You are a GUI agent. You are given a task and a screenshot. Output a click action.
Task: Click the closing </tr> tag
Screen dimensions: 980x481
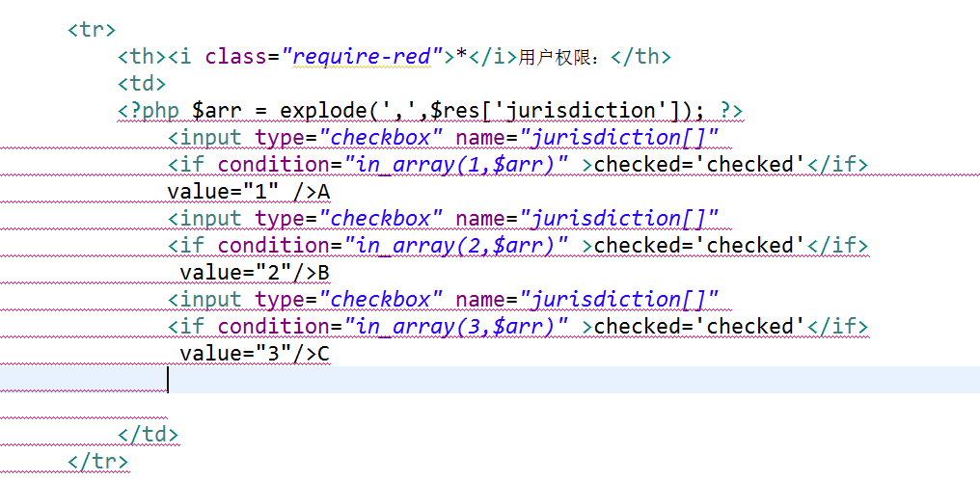click(x=98, y=462)
